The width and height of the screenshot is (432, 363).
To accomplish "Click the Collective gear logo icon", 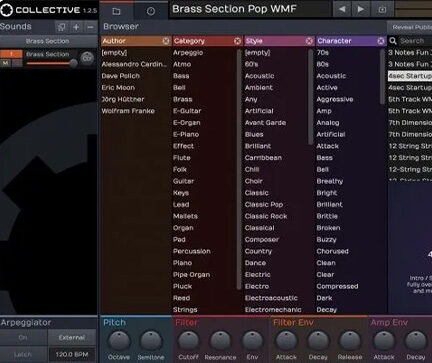I will click(x=6, y=10).
